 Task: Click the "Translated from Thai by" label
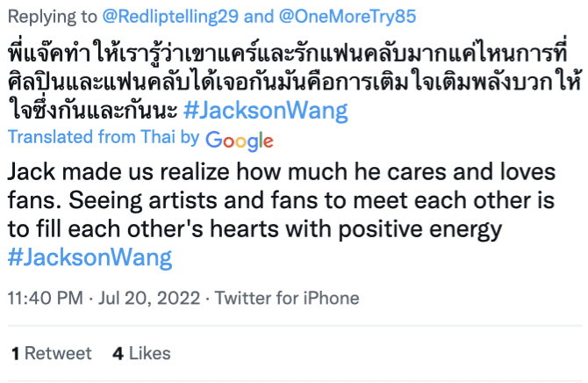[x=104, y=138]
